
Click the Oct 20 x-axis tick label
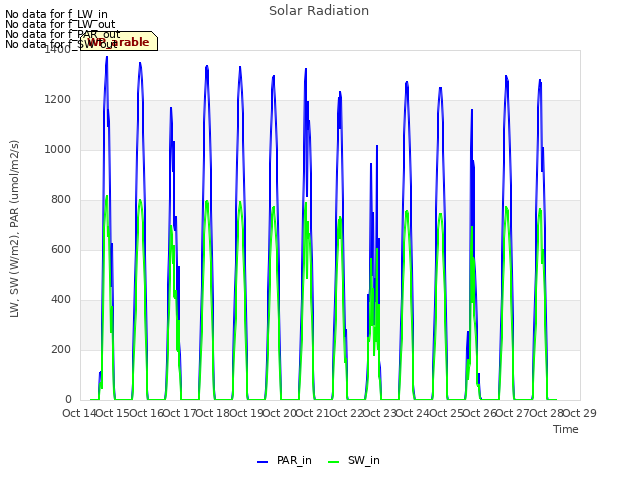click(x=279, y=413)
